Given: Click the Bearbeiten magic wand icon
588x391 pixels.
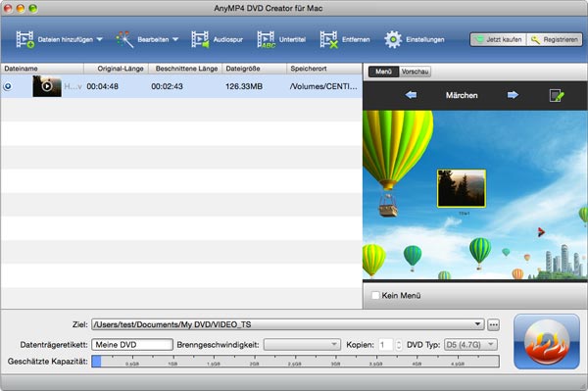Looking at the screenshot, I should coord(124,39).
